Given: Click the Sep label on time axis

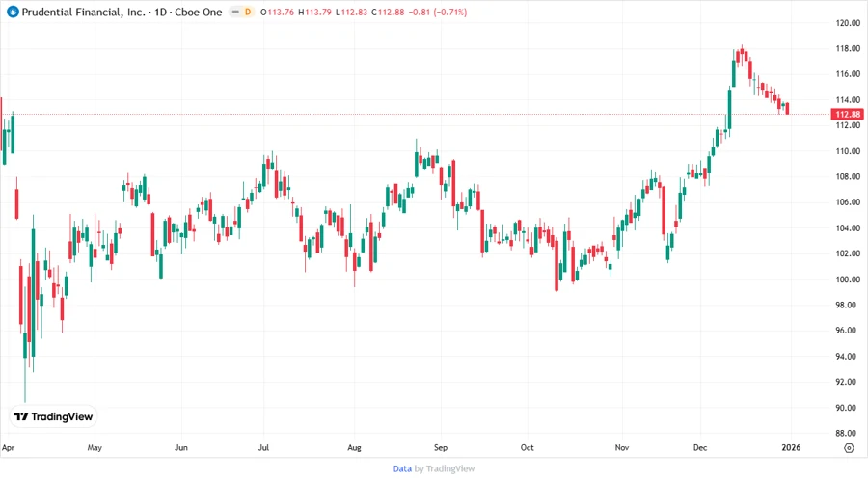Looking at the screenshot, I should [441, 447].
